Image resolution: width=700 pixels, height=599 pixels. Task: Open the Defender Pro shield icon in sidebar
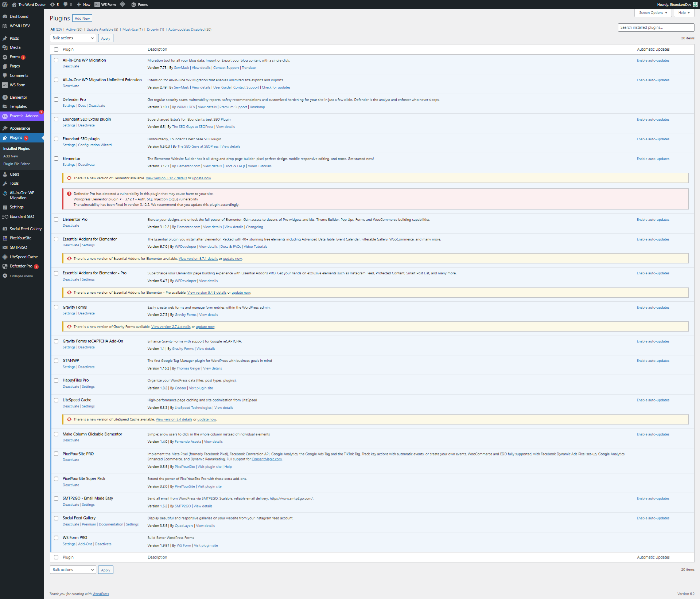[x=5, y=266]
